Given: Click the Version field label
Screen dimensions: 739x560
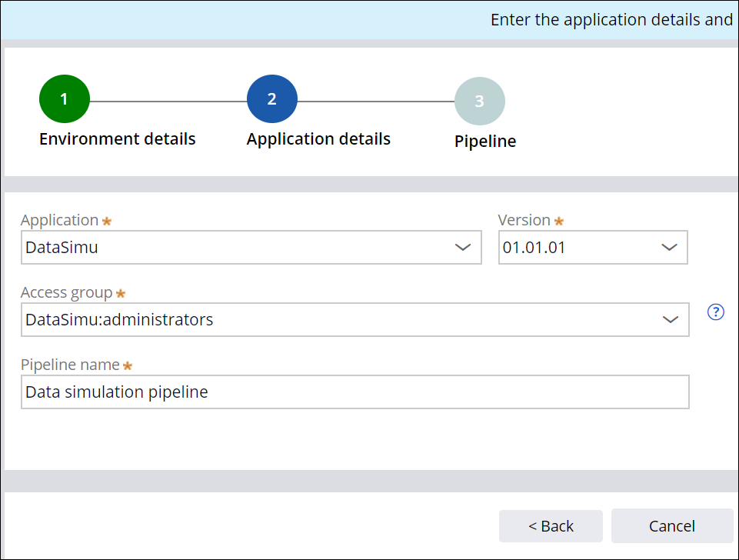Looking at the screenshot, I should click(524, 220).
